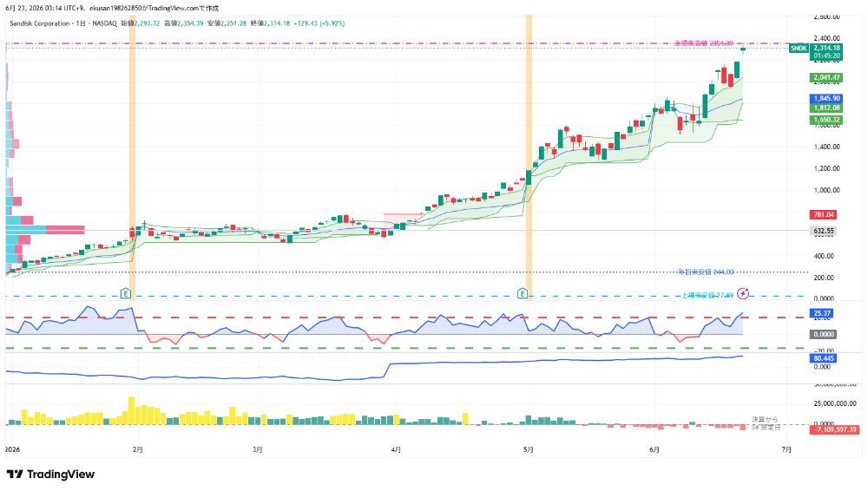The width and height of the screenshot is (868, 491).
Task: Click the 1,000.00 price axis label
Action: pyautogui.click(x=826, y=190)
